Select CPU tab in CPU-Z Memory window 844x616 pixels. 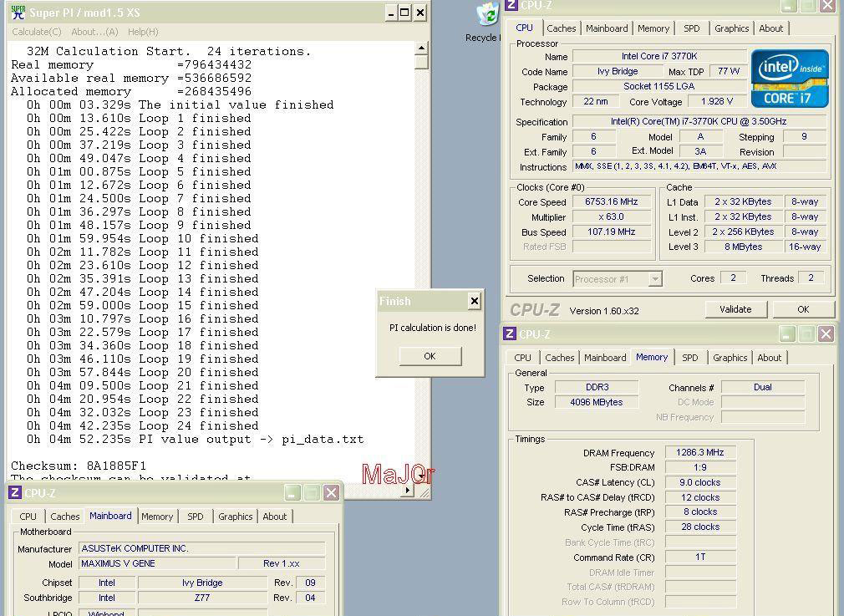coord(522,358)
